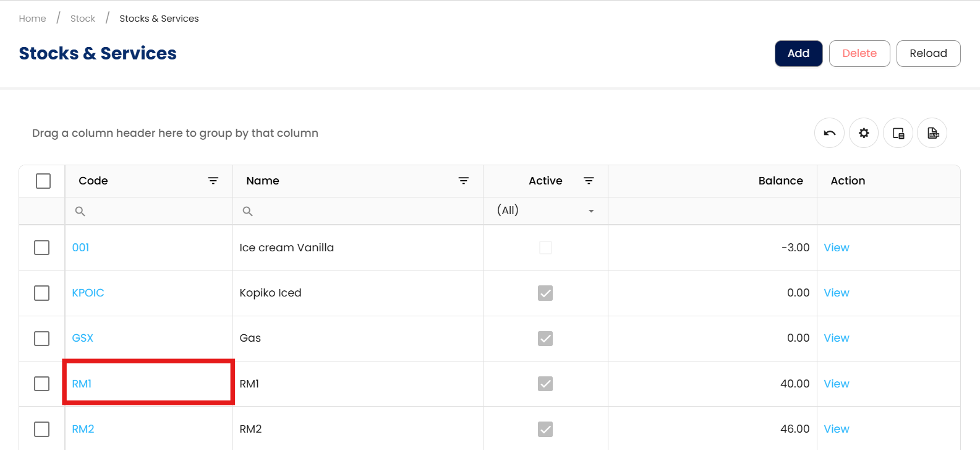Open the column chooser icon
This screenshot has width=980, height=450.
point(898,133)
